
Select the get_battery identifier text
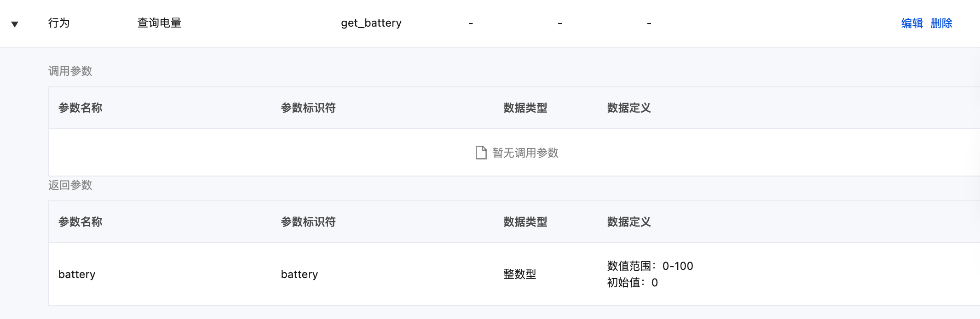371,23
